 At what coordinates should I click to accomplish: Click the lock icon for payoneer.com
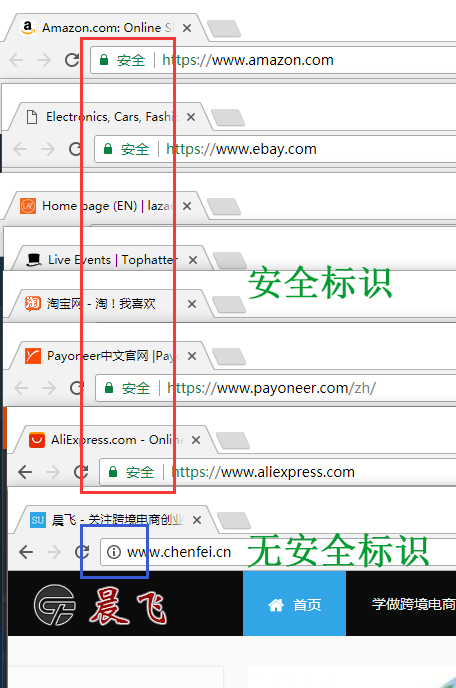point(109,387)
